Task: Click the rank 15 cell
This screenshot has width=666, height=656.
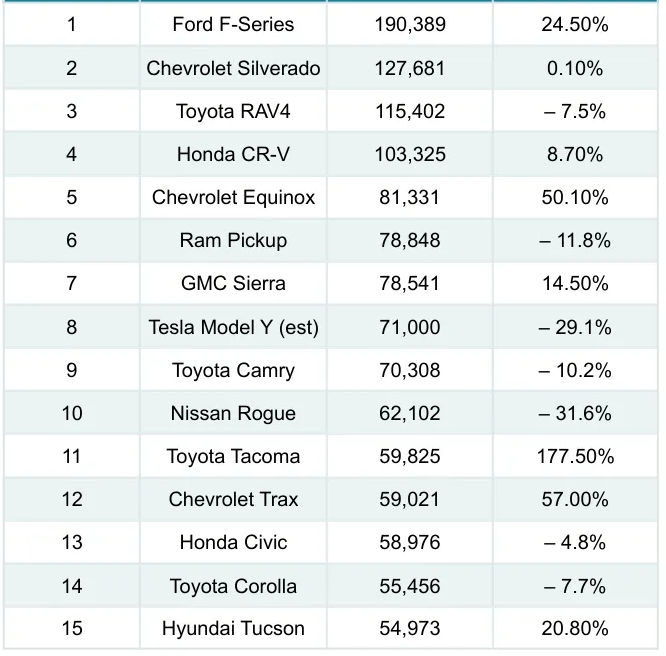Action: click(x=71, y=629)
